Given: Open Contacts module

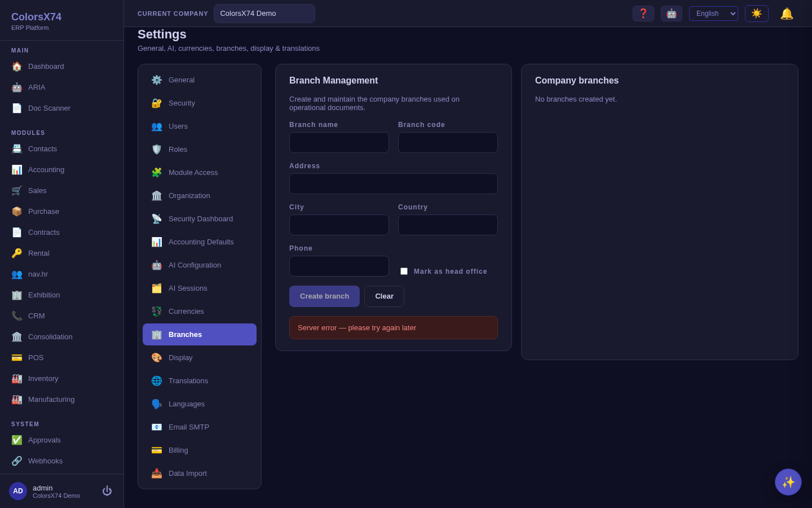Looking at the screenshot, I should [61, 149].
